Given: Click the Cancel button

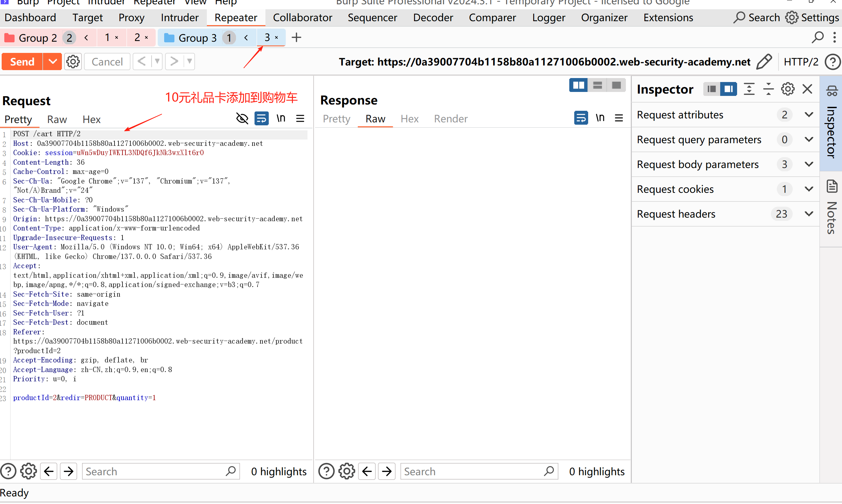Looking at the screenshot, I should pyautogui.click(x=107, y=62).
